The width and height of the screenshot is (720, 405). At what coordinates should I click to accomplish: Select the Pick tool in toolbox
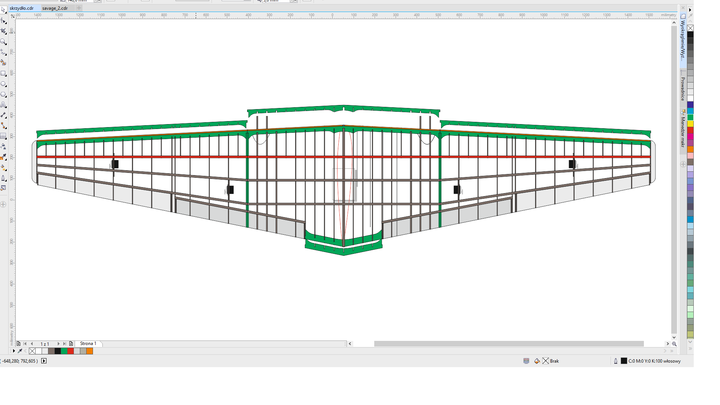point(4,10)
